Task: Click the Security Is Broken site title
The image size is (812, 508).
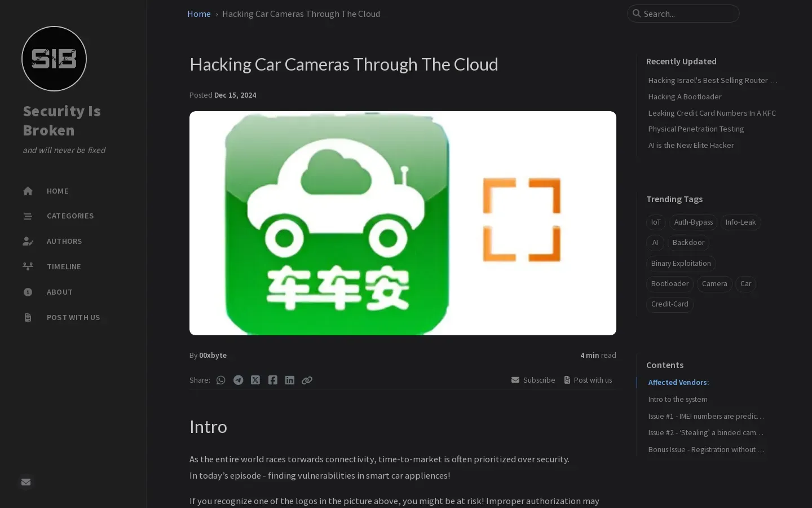Action: pyautogui.click(x=62, y=121)
